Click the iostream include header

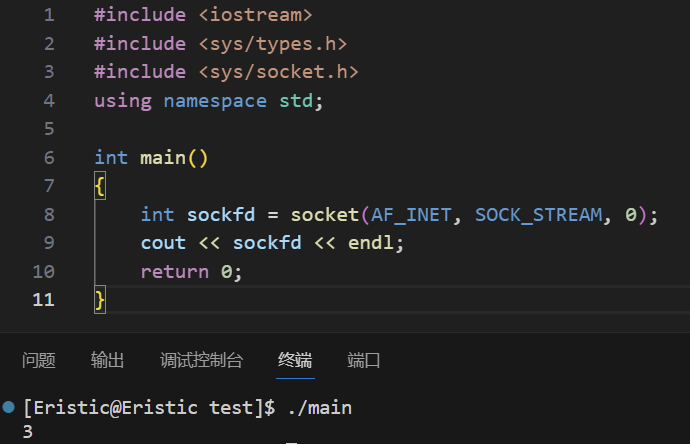tap(255, 15)
